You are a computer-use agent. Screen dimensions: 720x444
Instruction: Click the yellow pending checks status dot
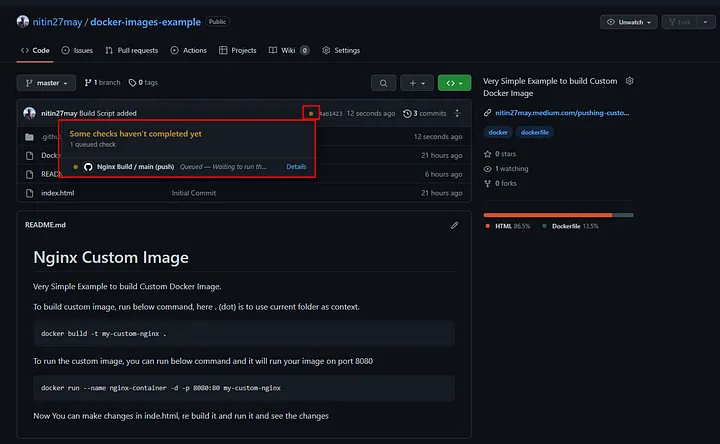coord(311,113)
